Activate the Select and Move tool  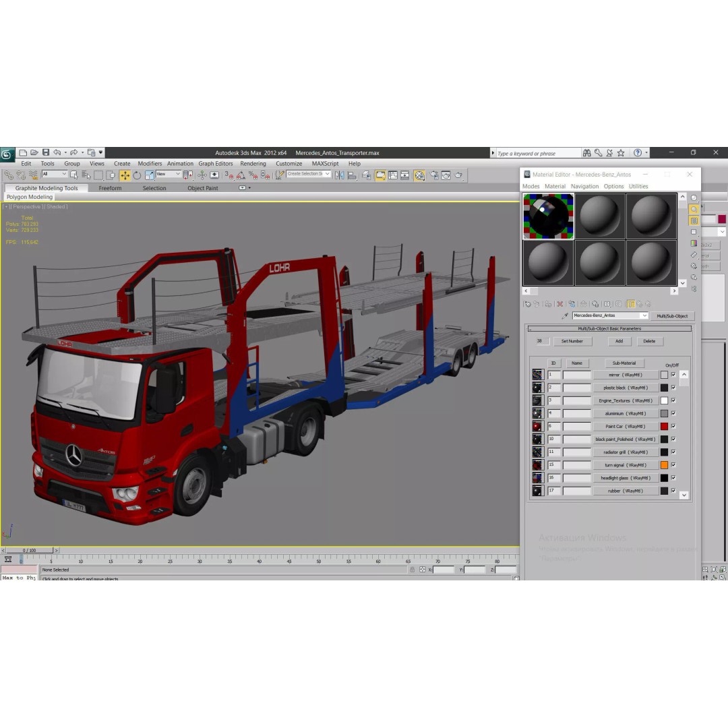[125, 175]
